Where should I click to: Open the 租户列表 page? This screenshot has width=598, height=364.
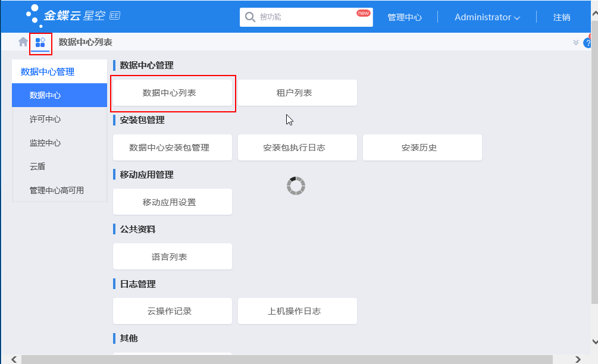(297, 93)
